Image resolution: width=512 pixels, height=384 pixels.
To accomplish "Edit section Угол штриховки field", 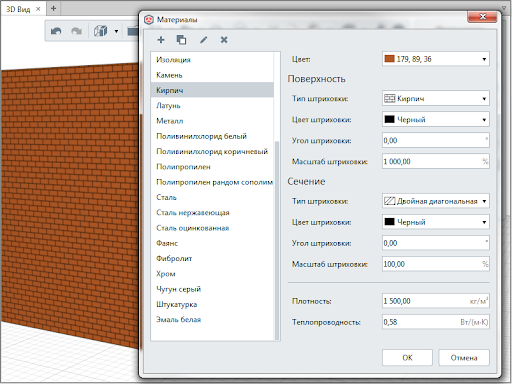I will point(436,243).
